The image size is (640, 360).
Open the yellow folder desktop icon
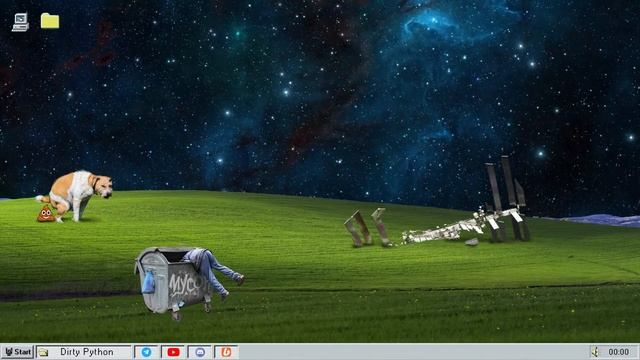click(x=50, y=21)
